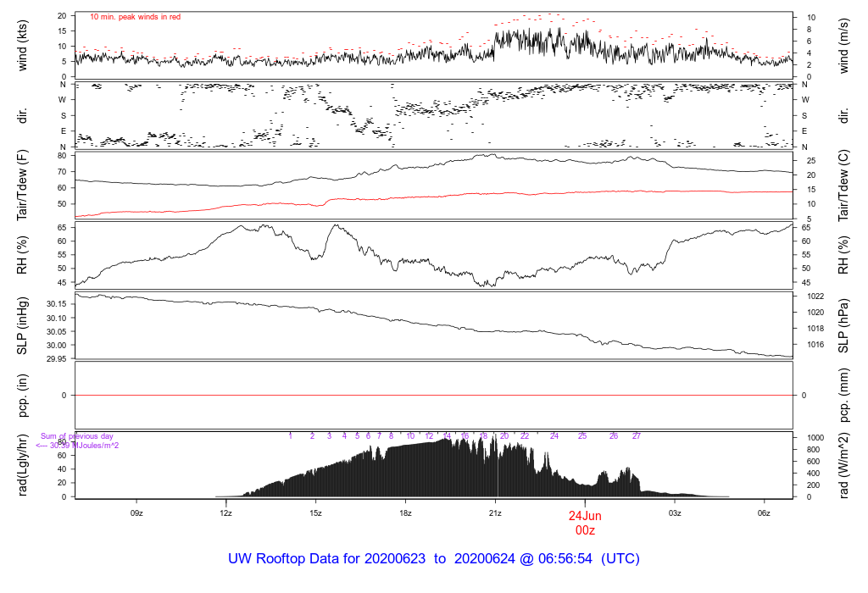This screenshot has width=868, height=593.
Task: Click the 'RH (%)' right axis label
Action: [x=843, y=255]
